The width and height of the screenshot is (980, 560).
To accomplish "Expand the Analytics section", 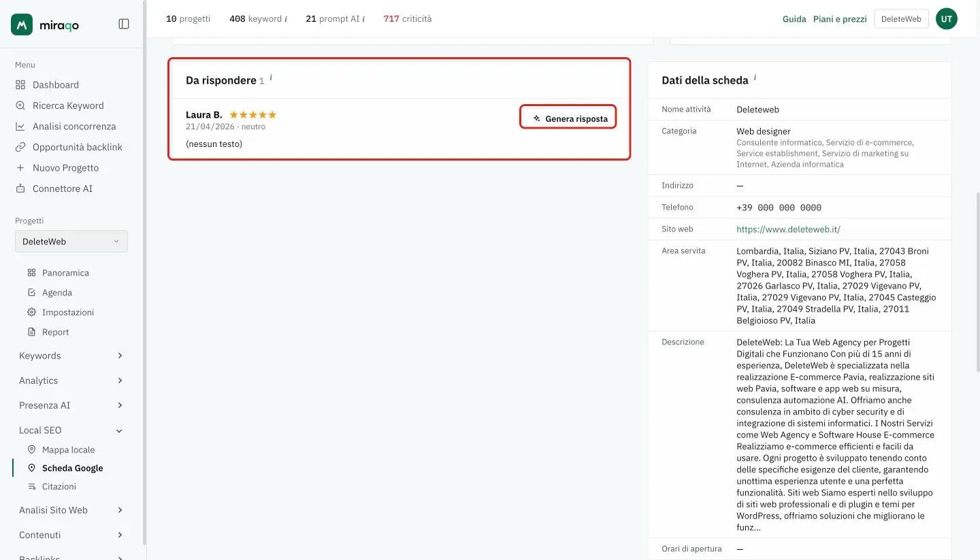I will click(x=71, y=380).
